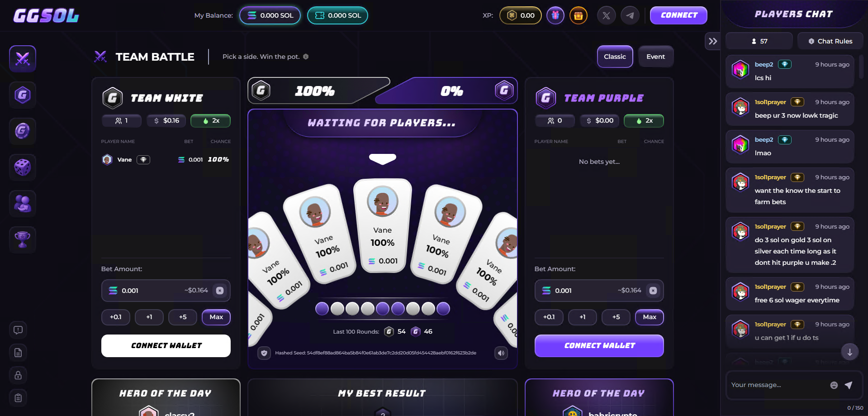Click the Connect button in header

point(678,15)
